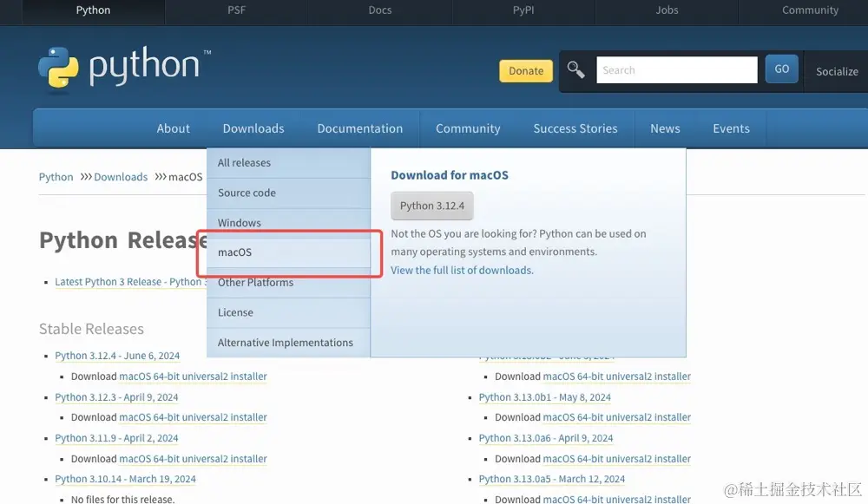The height and width of the screenshot is (504, 868).
Task: Open Python 3.13.0a6 - April 9, 2024 link
Action: 546,438
